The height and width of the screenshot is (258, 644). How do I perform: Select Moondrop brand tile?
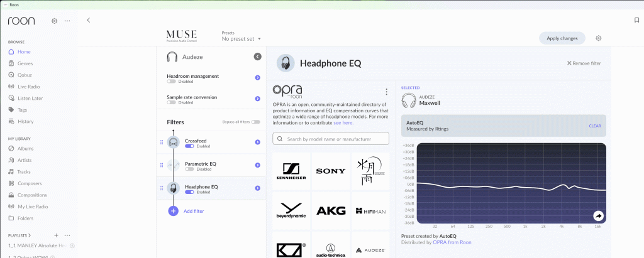click(370, 171)
